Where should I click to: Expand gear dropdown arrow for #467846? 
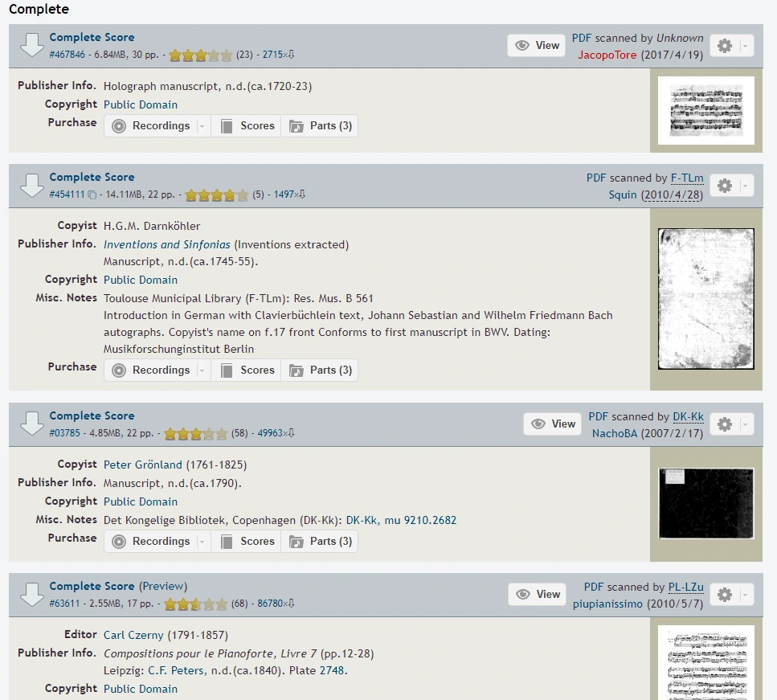click(x=745, y=46)
